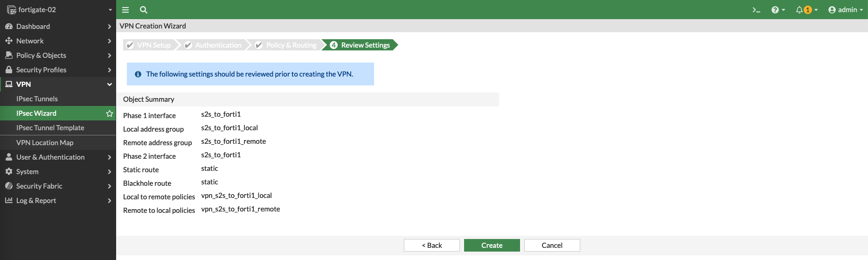
Task: Click the Security Profiles lock icon
Action: (x=9, y=70)
